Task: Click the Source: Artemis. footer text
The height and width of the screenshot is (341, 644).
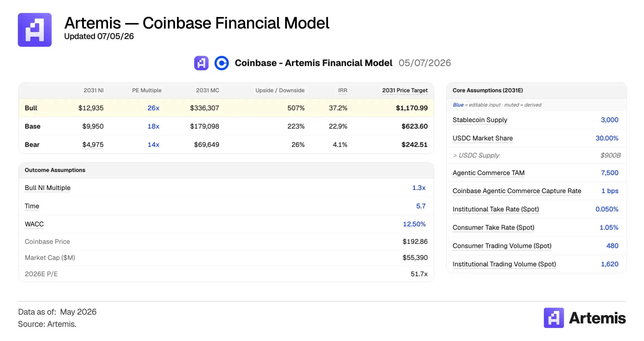Action: 47,324
